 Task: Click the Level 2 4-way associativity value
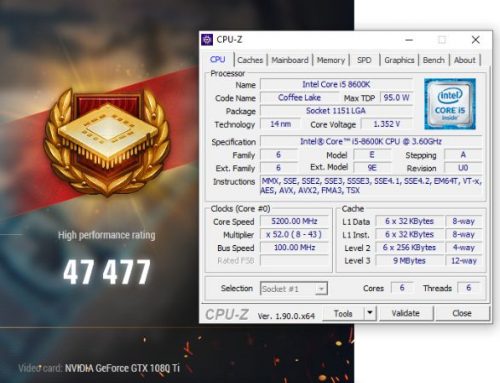pyautogui.click(x=464, y=247)
